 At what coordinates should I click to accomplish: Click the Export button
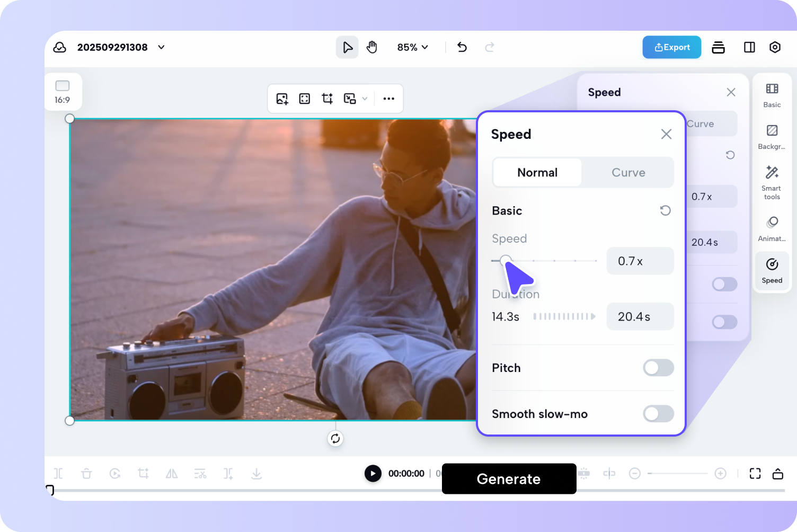(671, 47)
